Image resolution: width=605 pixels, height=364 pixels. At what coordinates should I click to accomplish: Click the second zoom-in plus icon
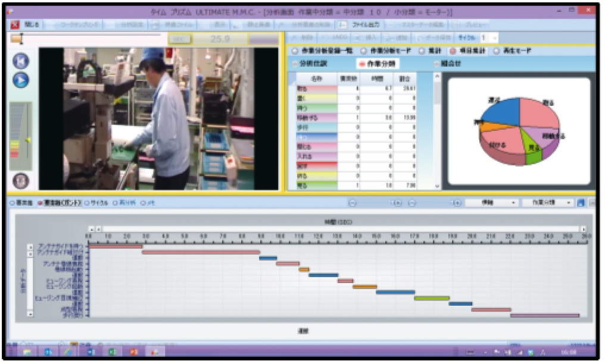click(x=457, y=203)
